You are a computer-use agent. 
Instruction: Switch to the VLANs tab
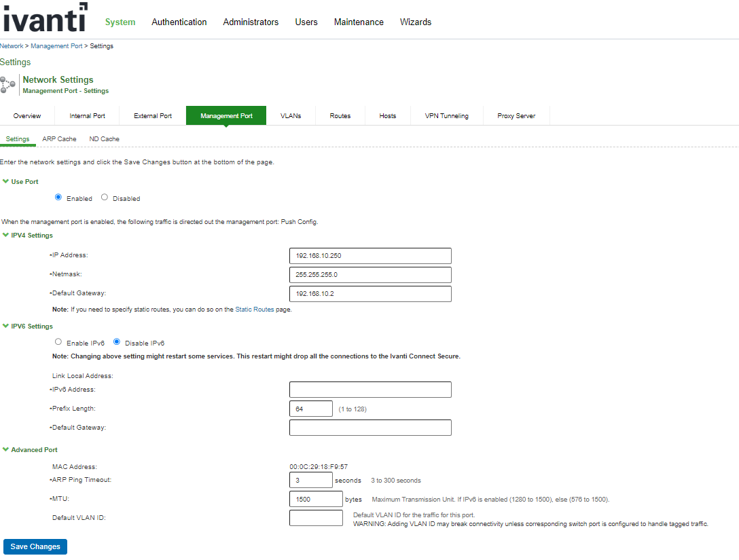pos(291,116)
